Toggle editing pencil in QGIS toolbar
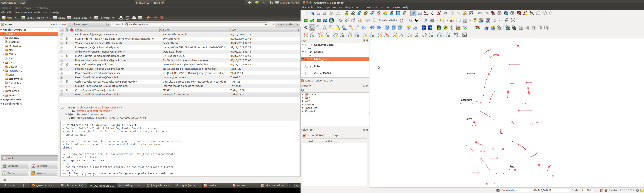 point(413,13)
